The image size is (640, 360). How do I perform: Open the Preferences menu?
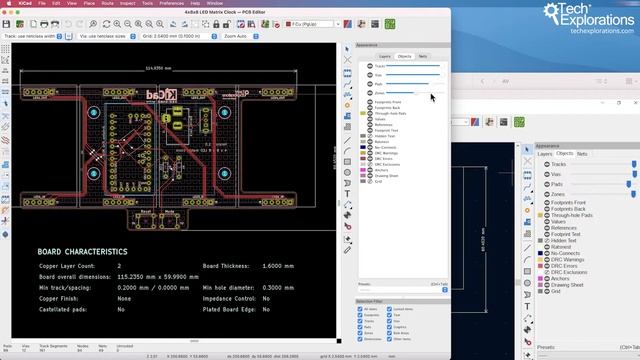[171, 3]
